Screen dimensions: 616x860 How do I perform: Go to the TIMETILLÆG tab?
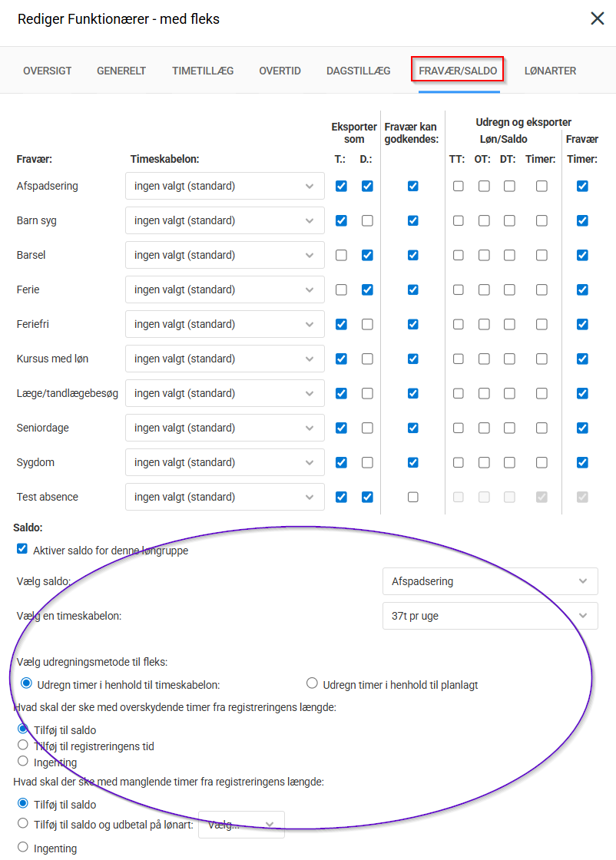203,71
